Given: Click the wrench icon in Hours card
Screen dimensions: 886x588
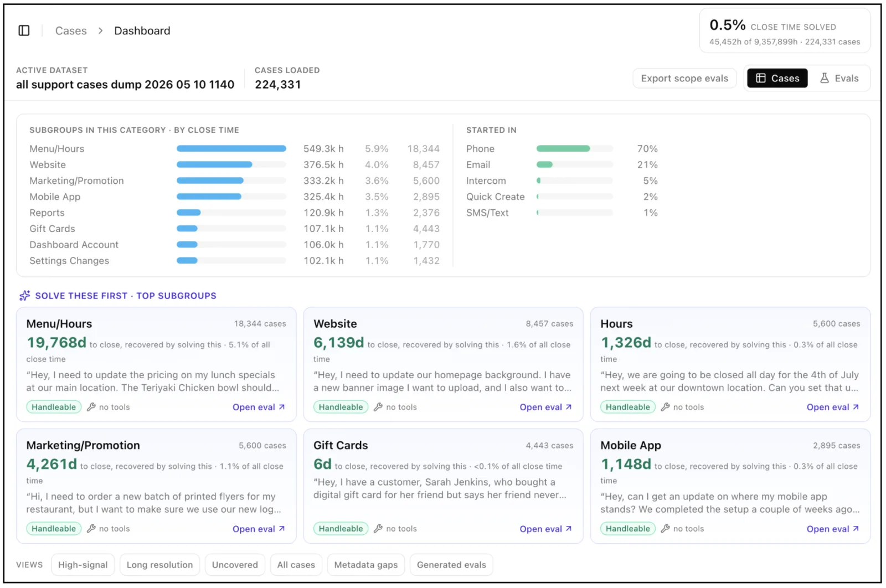Looking at the screenshot, I should coord(665,407).
